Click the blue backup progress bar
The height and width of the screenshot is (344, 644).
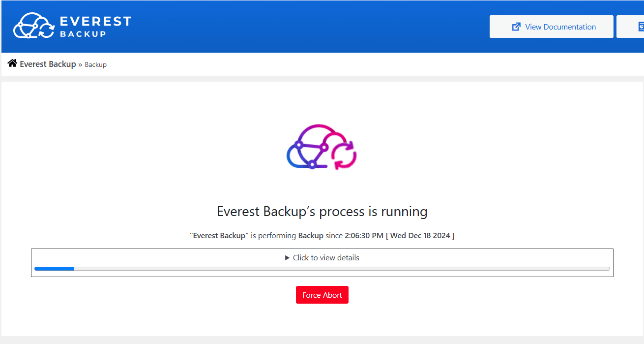coord(54,268)
